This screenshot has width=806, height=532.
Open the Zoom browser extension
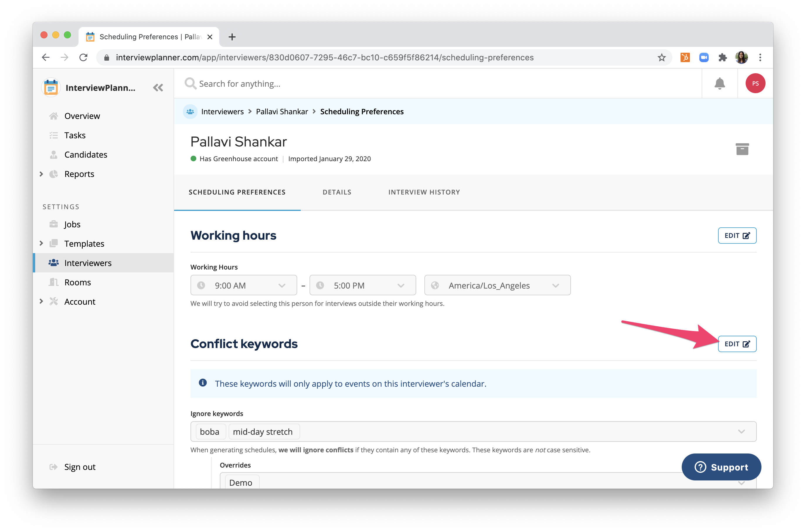click(704, 57)
